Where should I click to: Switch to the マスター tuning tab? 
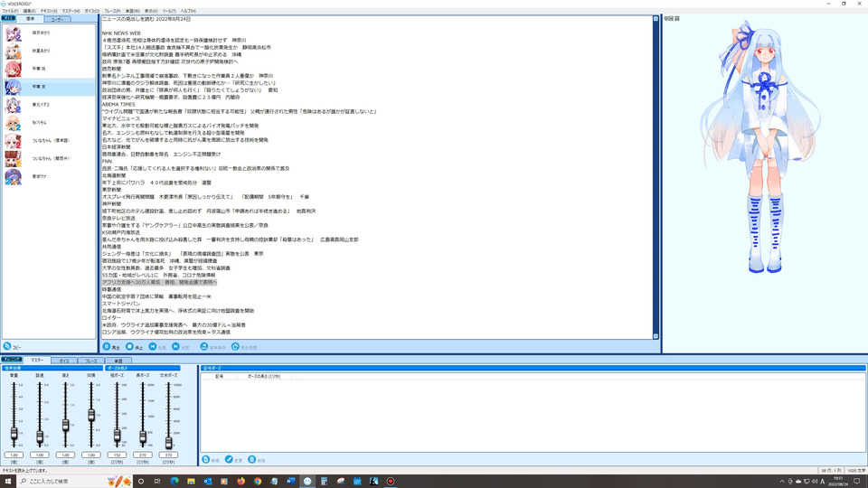[x=36, y=361]
